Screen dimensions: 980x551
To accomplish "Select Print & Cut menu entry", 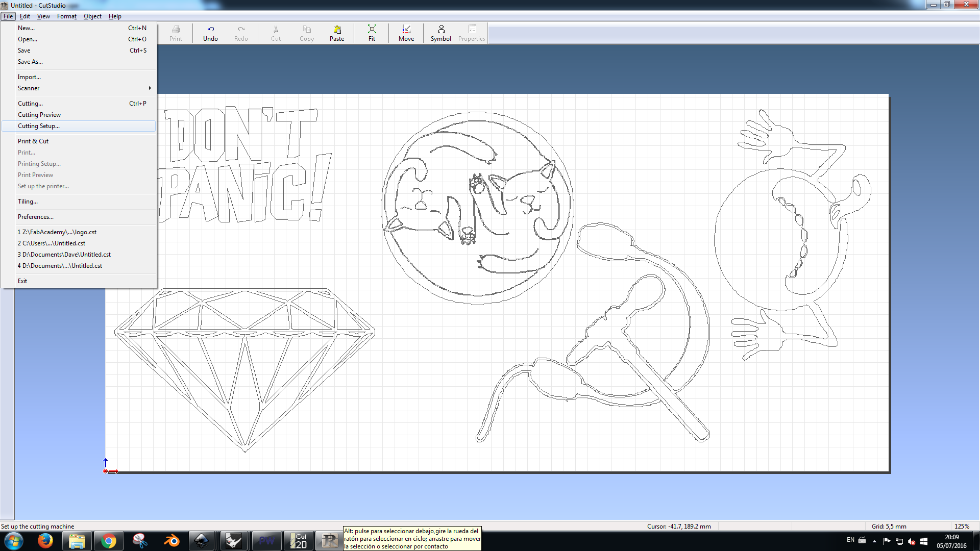I will coord(79,141).
